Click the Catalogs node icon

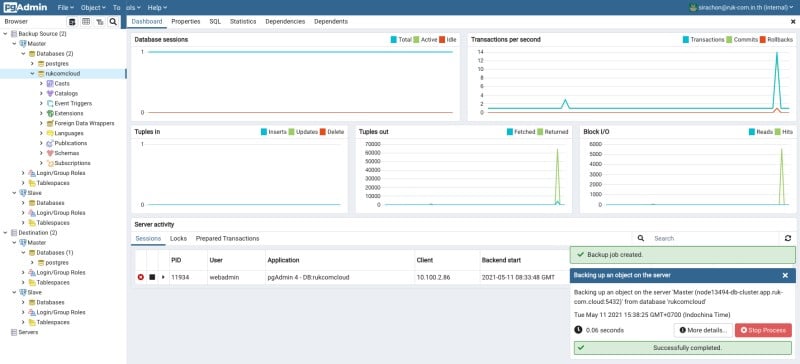click(50, 93)
